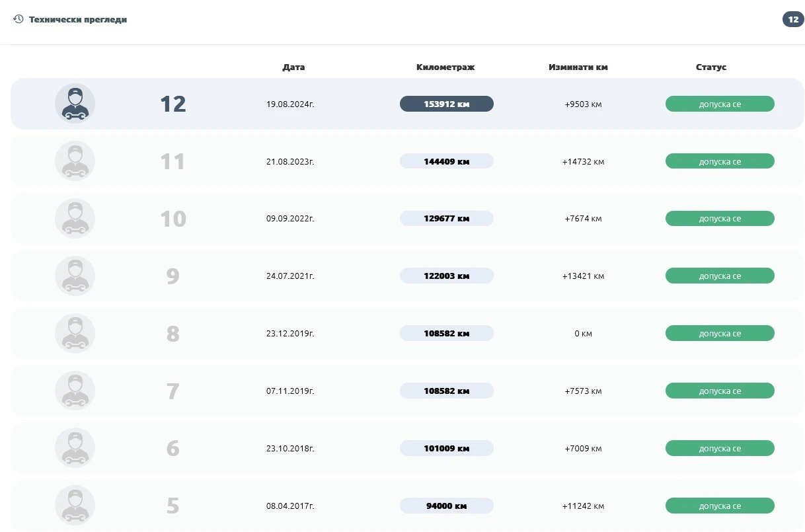The width and height of the screenshot is (805, 532).
Task: Select the mechanic icon for inspection 10
Action: tap(75, 219)
